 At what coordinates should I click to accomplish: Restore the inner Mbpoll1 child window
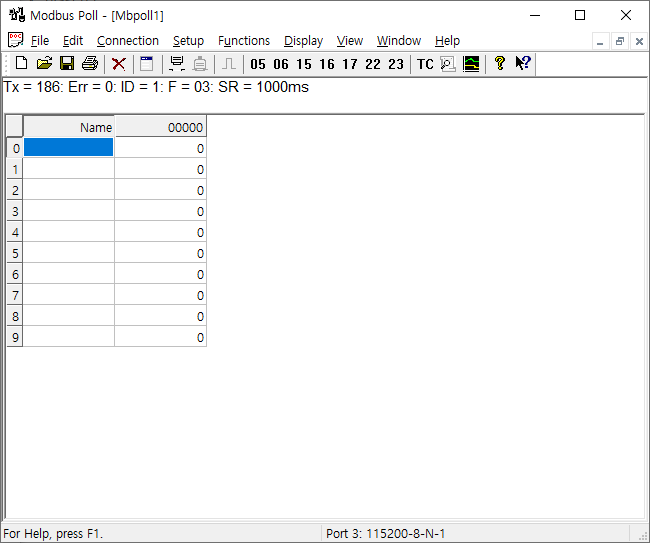pyautogui.click(x=620, y=41)
